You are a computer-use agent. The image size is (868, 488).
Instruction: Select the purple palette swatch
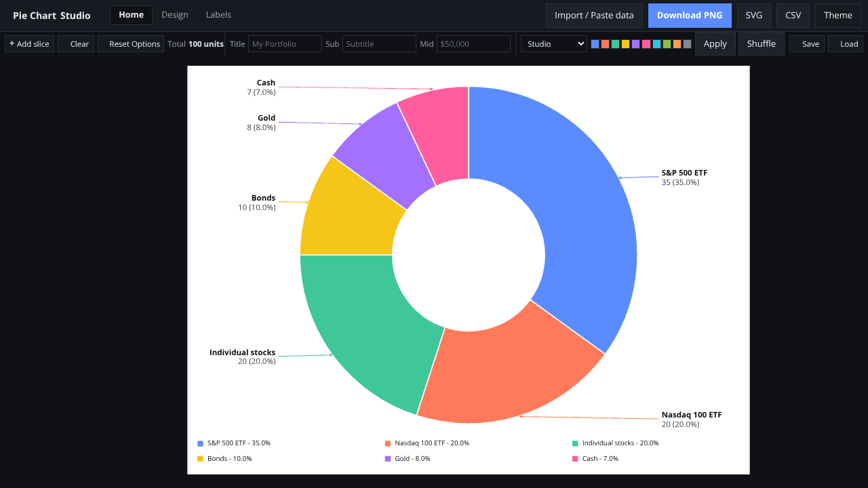coord(635,44)
